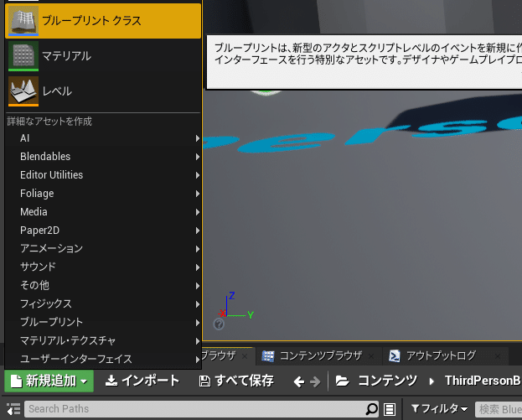Expand the Blendables submenu
Image resolution: width=522 pixels, height=420 pixels.
103,157
